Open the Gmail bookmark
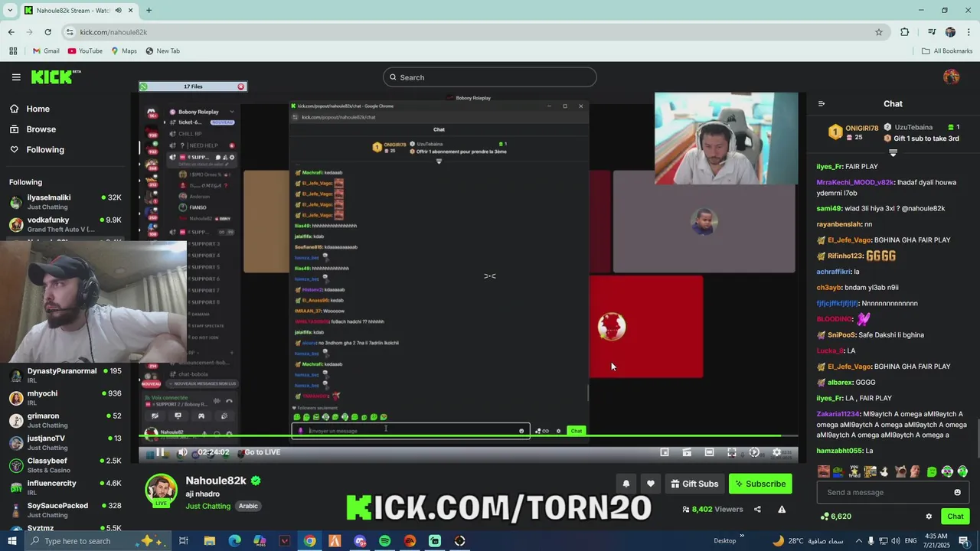This screenshot has height=551, width=980. 46,51
